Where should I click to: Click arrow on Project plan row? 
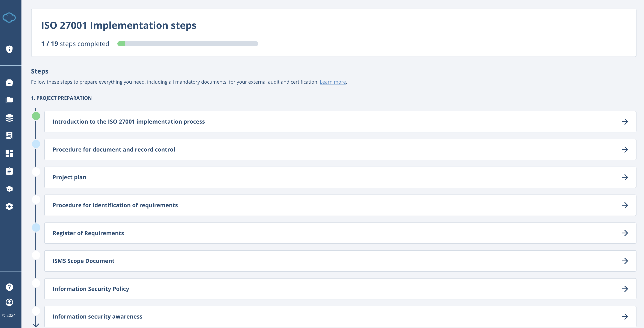[x=624, y=177]
